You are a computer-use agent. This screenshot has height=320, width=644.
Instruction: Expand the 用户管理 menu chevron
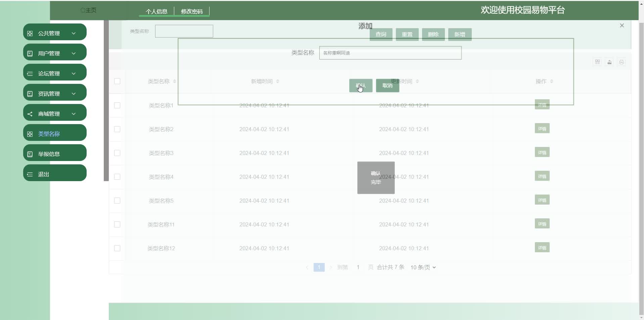tap(74, 54)
